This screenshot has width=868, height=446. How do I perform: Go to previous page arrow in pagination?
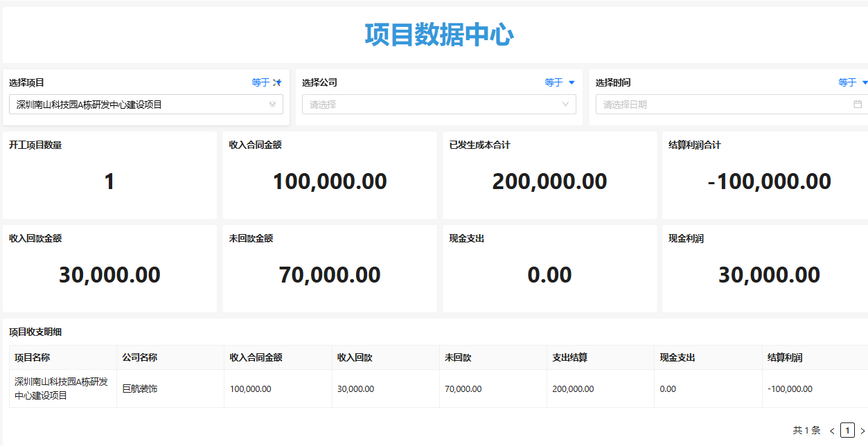[832, 431]
